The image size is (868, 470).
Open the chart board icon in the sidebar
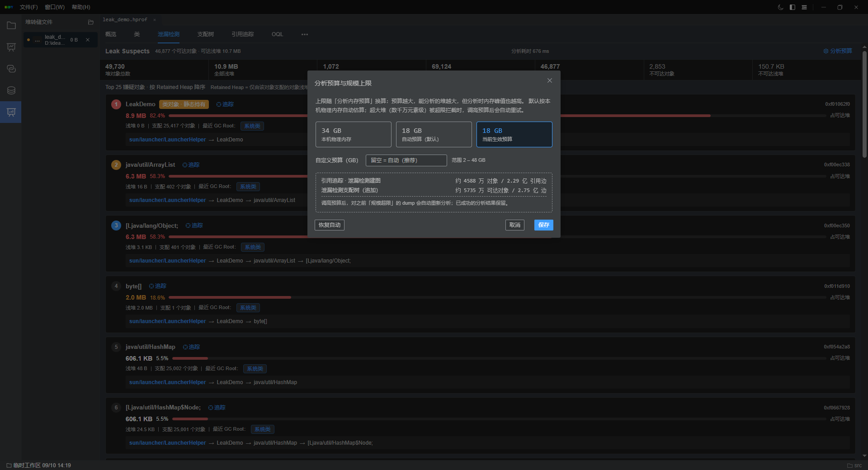(11, 47)
